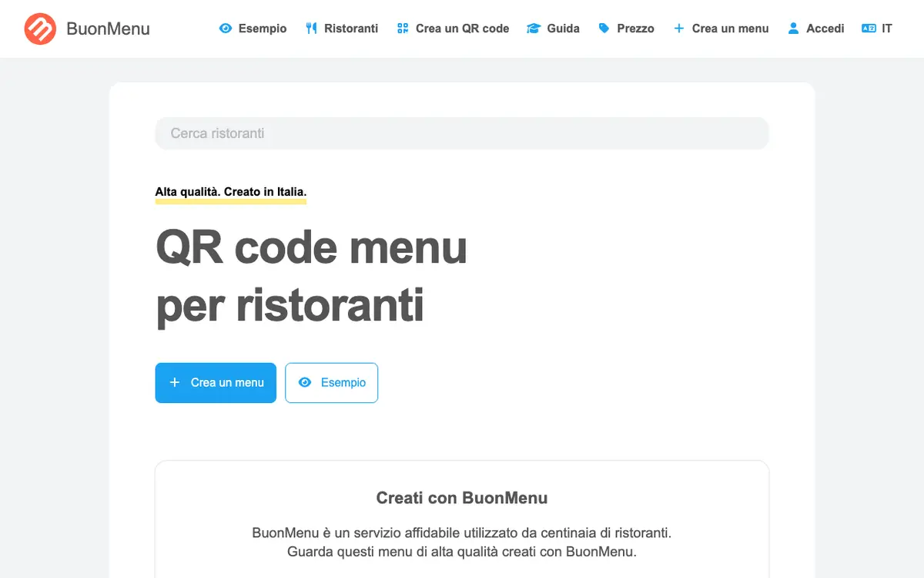Click the BuonMenu brand name text

click(109, 29)
